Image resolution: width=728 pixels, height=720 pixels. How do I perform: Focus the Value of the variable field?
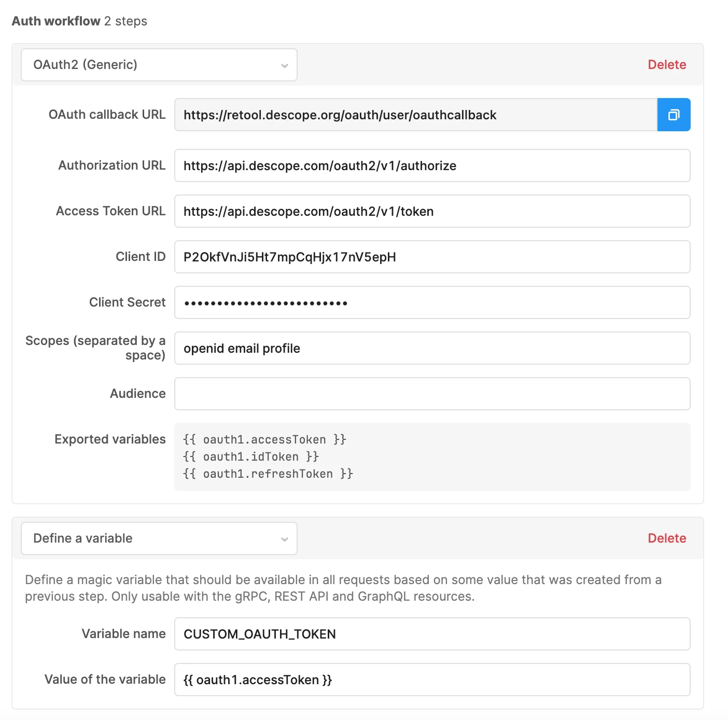coord(432,680)
